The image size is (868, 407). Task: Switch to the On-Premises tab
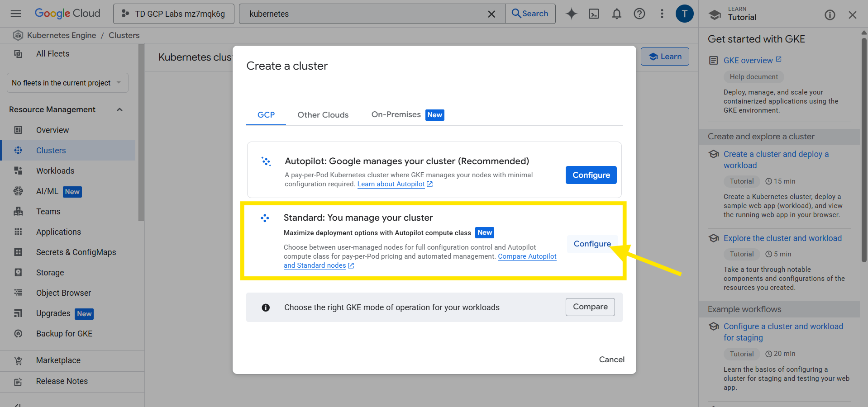[x=396, y=115]
